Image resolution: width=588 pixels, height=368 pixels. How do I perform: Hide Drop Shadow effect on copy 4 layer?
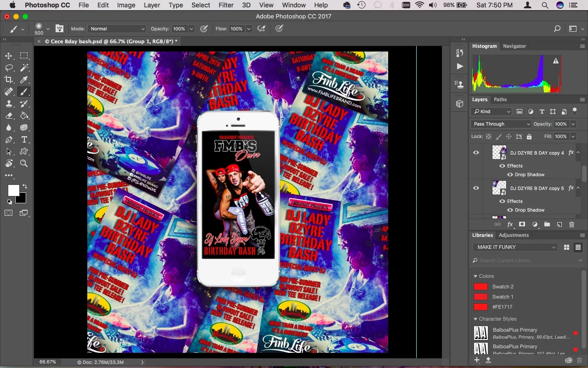point(510,175)
